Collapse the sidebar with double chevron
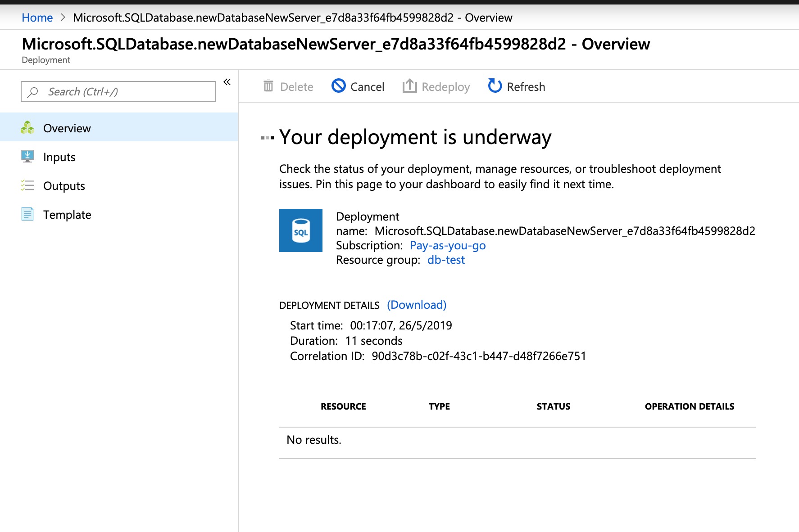This screenshot has height=532, width=799. (227, 82)
